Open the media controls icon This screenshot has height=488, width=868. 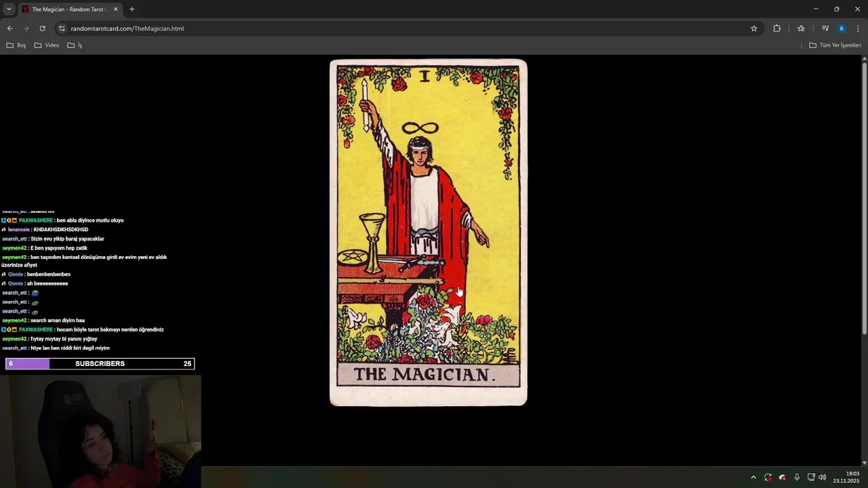[825, 28]
